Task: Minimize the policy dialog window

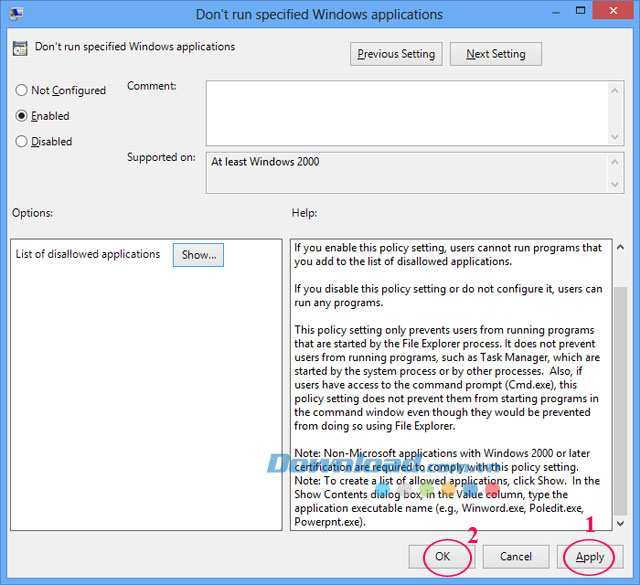Action: 556,13
